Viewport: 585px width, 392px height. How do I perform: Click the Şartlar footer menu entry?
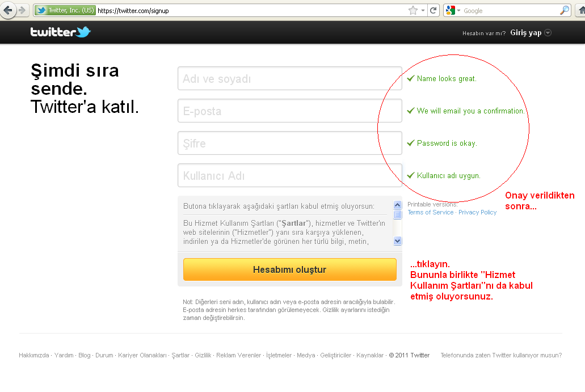tap(179, 355)
